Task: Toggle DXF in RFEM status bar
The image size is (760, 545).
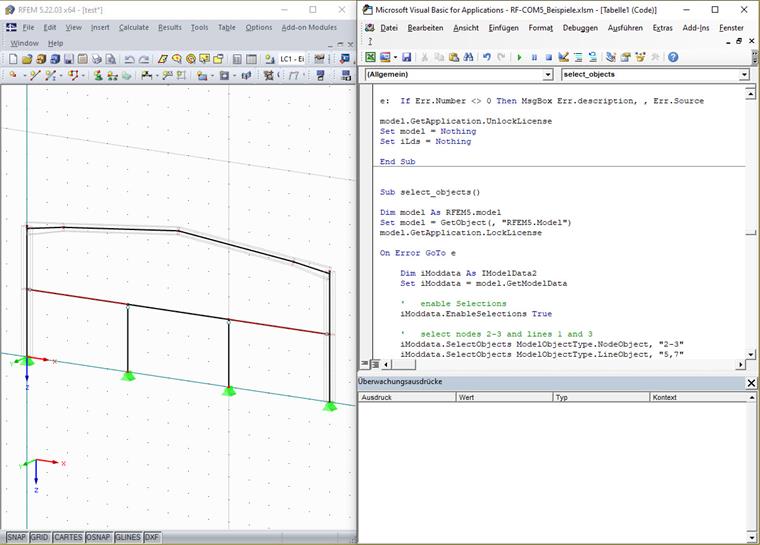Action: click(152, 537)
